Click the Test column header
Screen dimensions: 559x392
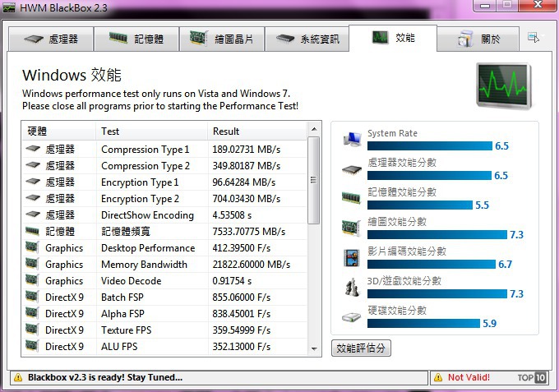click(x=151, y=131)
